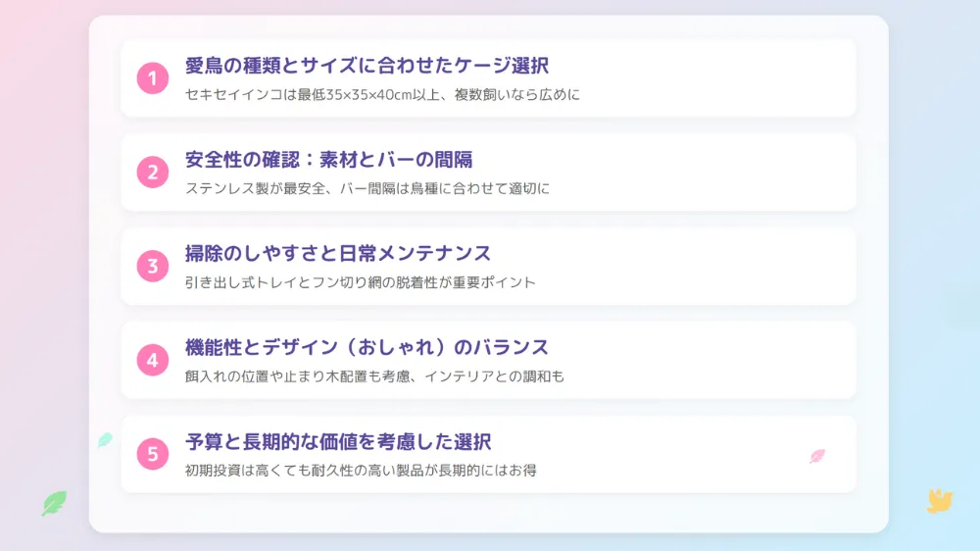Select heading 機能性とデザイン（おしゃれ）のバランス
980x551 pixels.
click(367, 347)
